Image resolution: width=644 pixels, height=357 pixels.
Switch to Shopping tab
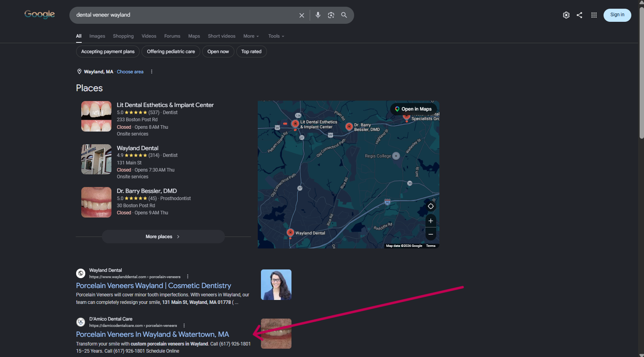[123, 36]
